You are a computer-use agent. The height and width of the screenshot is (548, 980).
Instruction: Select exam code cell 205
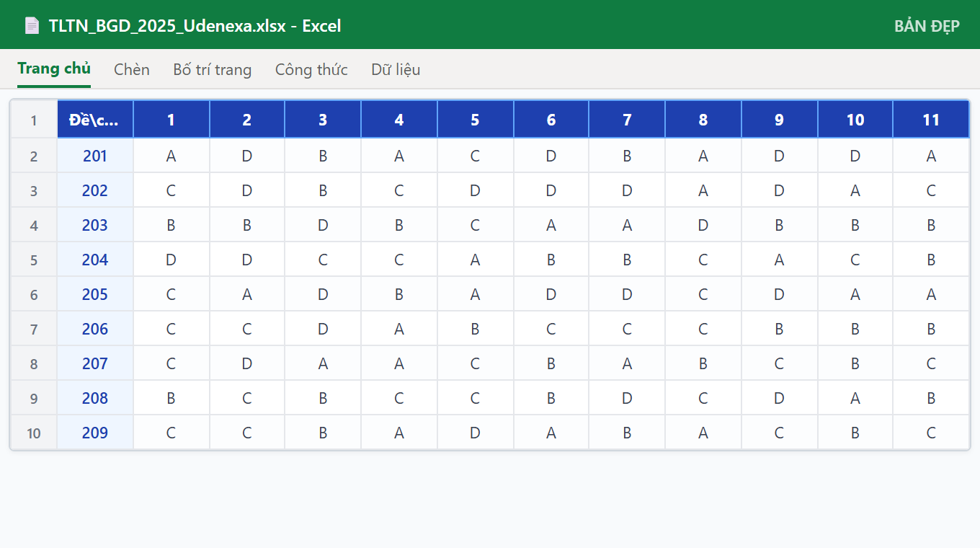coord(96,294)
